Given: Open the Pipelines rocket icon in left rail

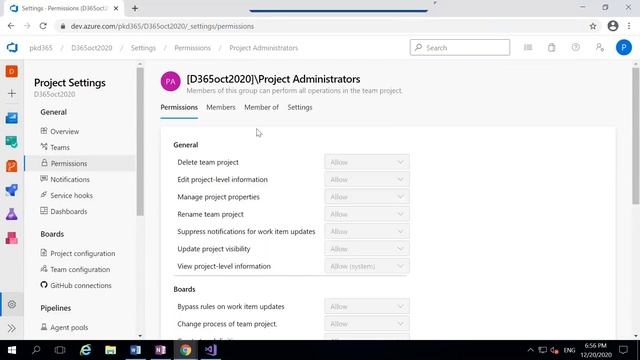Looking at the screenshot, I should coord(11,190).
